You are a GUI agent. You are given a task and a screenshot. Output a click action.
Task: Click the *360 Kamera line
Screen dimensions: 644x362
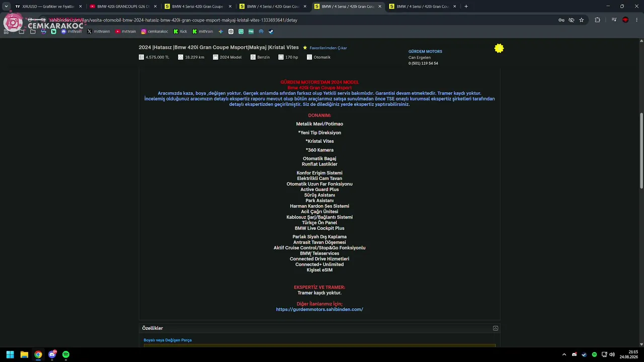[x=319, y=150]
